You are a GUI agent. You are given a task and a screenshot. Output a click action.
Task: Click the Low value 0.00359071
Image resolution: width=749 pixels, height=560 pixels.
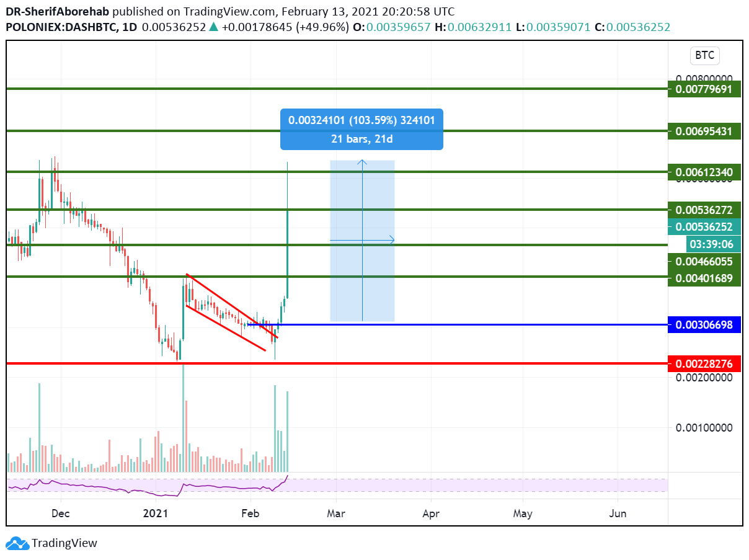tap(558, 27)
